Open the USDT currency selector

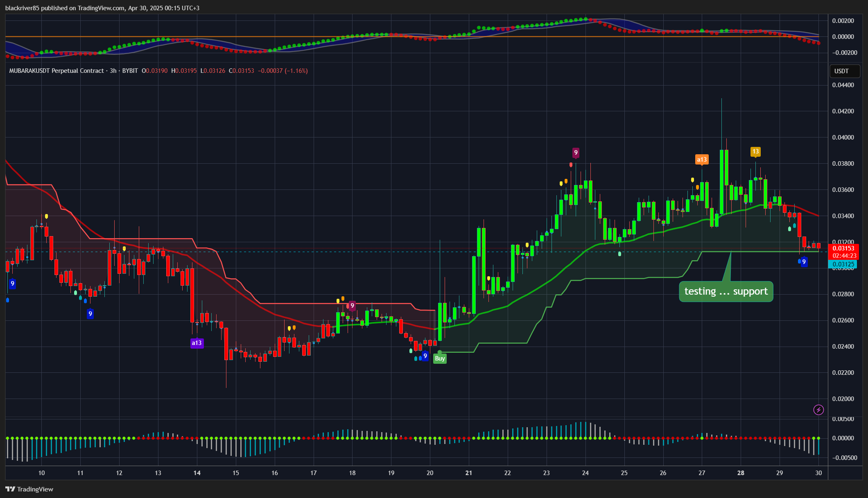click(x=845, y=71)
